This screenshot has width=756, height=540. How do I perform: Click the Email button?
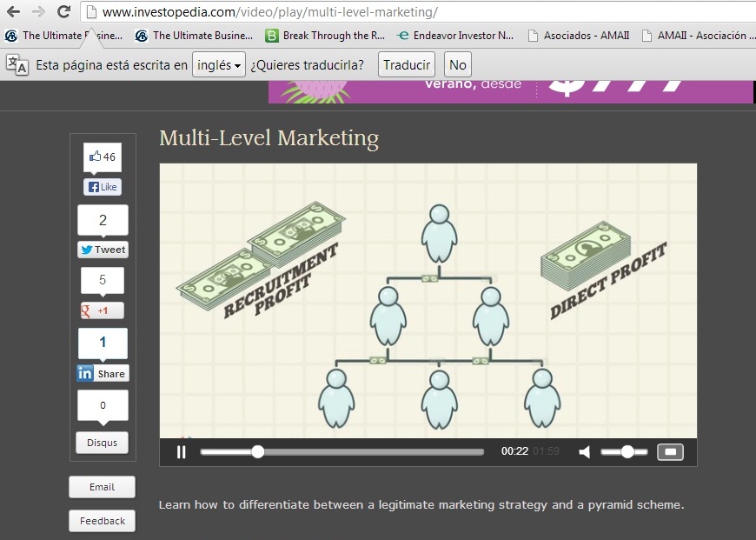(103, 487)
